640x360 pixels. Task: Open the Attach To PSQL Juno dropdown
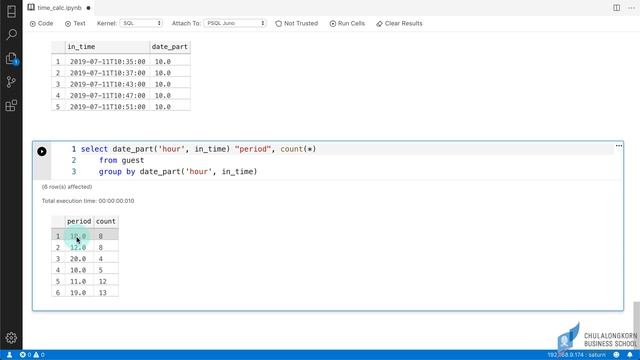pyautogui.click(x=235, y=23)
